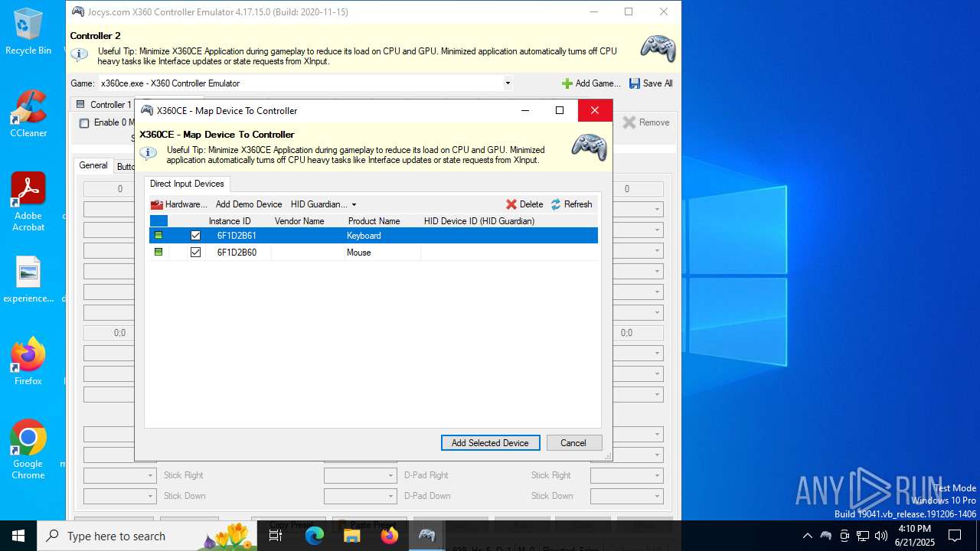980x551 pixels.
Task: Open the Game selection combo box arrow
Action: [508, 83]
